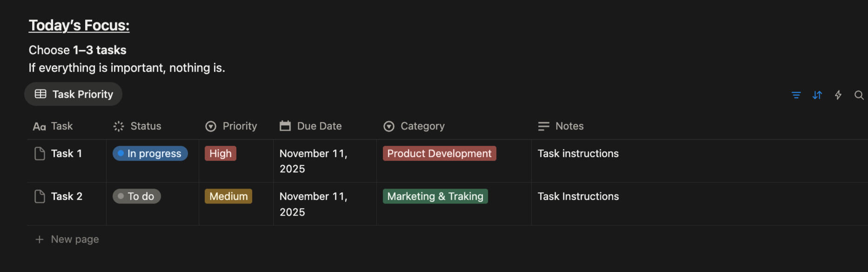The height and width of the screenshot is (272, 868).
Task: Click the table icon in Task Priority tab
Action: 40,94
